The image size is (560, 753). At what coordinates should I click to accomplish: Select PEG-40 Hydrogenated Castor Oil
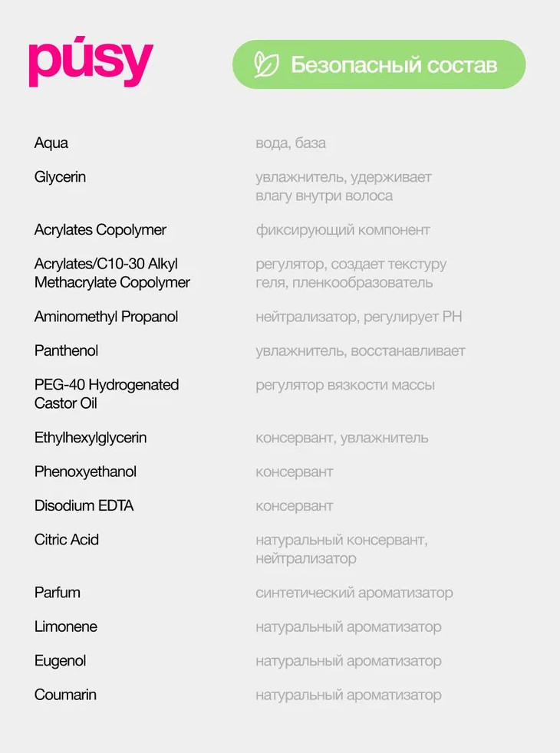pyautogui.click(x=107, y=394)
